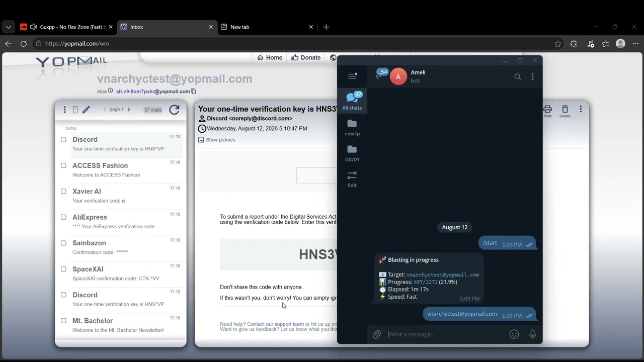Open browser extensions menu
This screenshot has height=362, width=644.
pos(574,44)
